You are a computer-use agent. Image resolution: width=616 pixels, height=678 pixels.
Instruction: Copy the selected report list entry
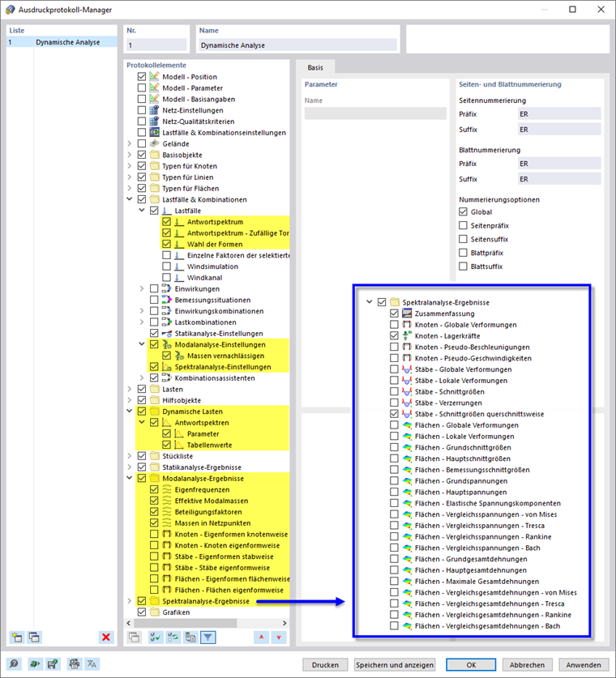click(34, 637)
